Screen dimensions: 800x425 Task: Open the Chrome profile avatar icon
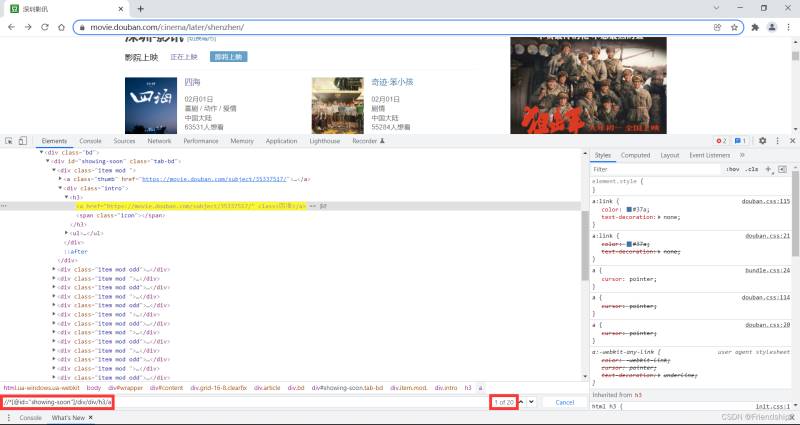[772, 28]
